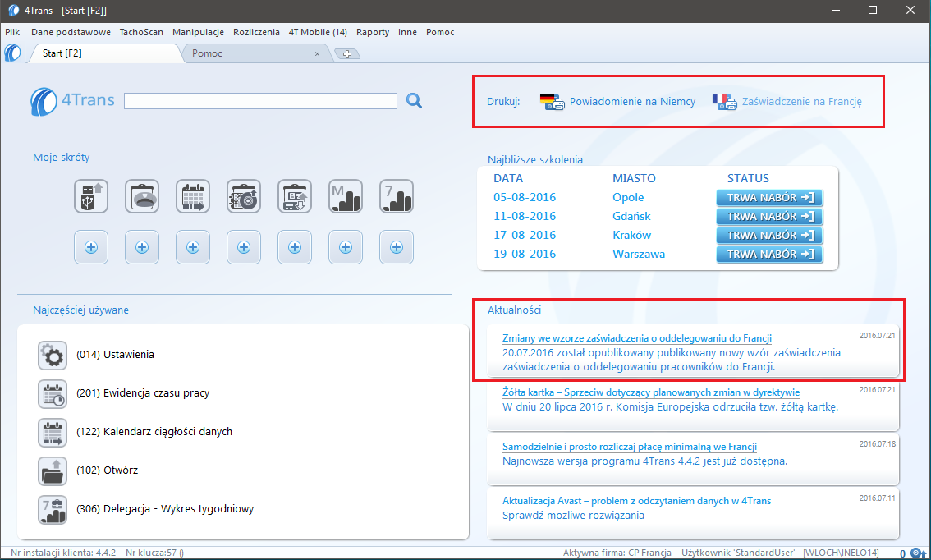Open the Rozliczenia menu
The height and width of the screenshot is (560, 931).
tap(257, 32)
